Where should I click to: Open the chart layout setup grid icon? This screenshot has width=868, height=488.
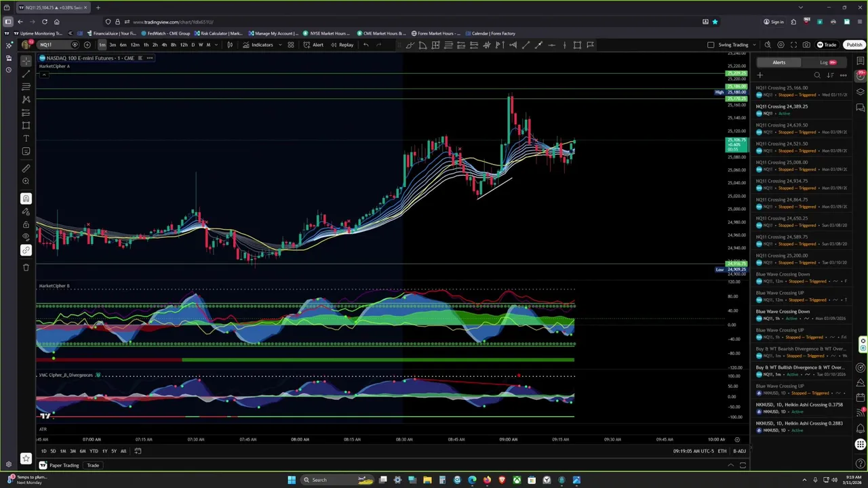(291, 45)
